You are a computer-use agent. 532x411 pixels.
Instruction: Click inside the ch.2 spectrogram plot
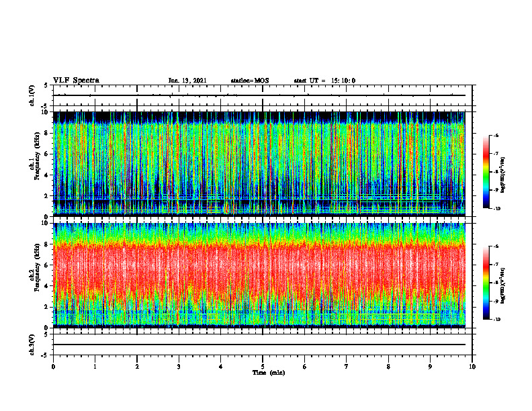(x=259, y=275)
